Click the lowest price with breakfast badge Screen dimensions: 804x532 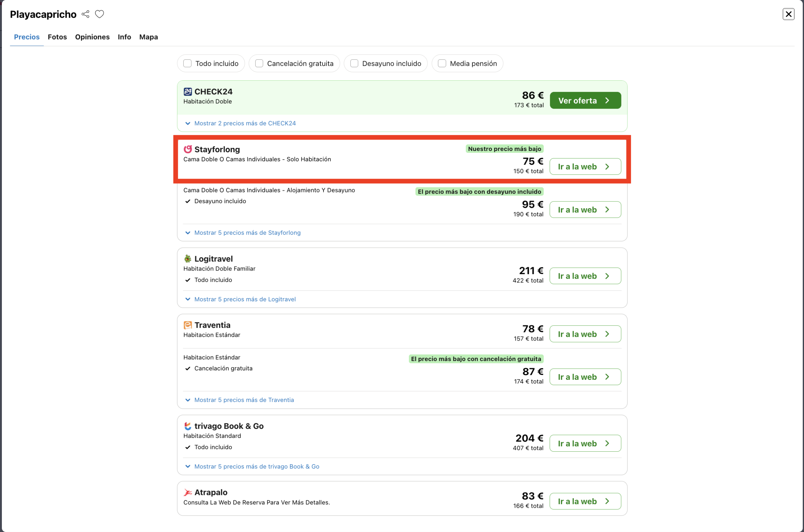[x=479, y=192]
